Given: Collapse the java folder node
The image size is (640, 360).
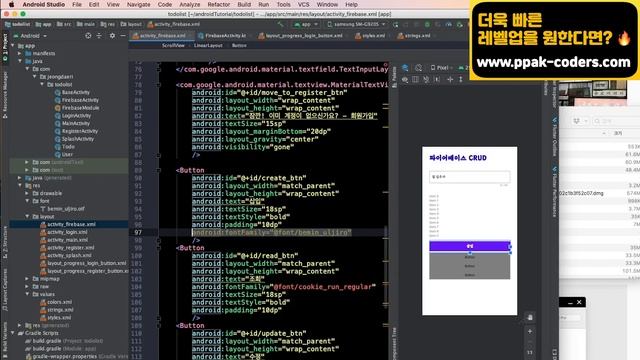Looking at the screenshot, I should (20, 61).
